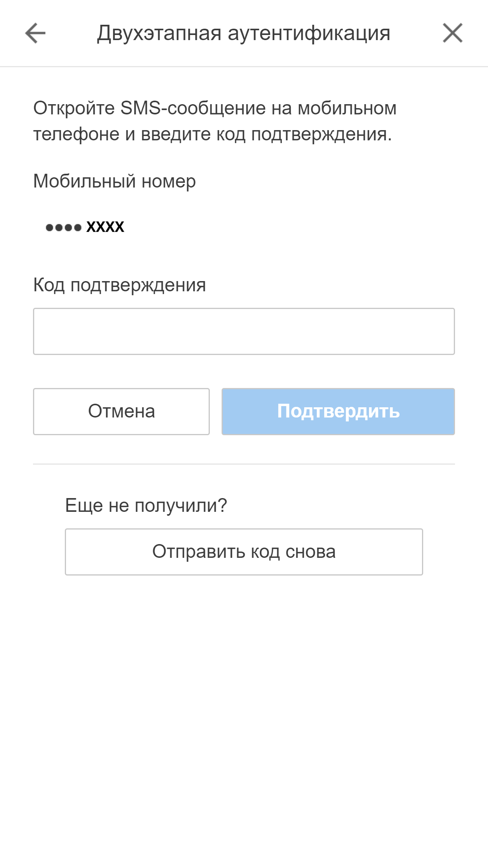Tap the XXXX phone number digits

coord(105,227)
